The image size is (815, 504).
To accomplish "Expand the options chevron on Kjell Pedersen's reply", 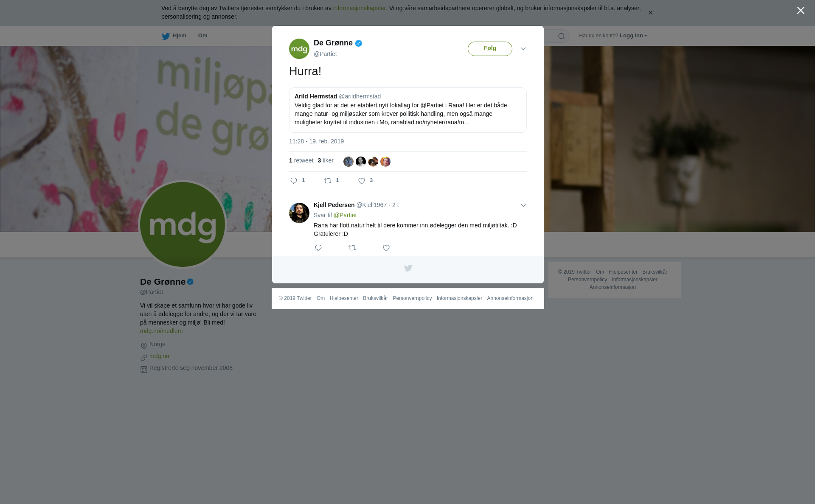I will (523, 205).
